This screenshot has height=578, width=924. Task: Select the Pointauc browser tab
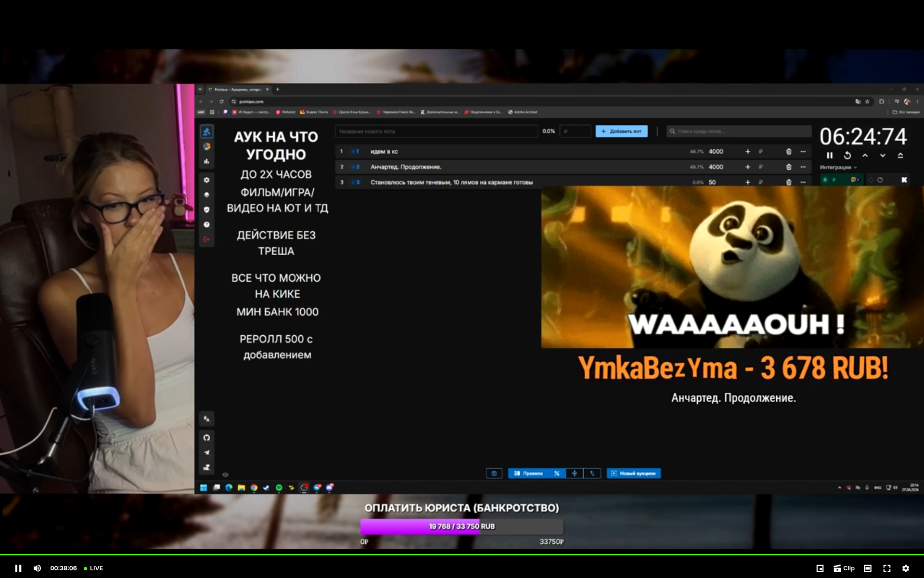tap(238, 89)
